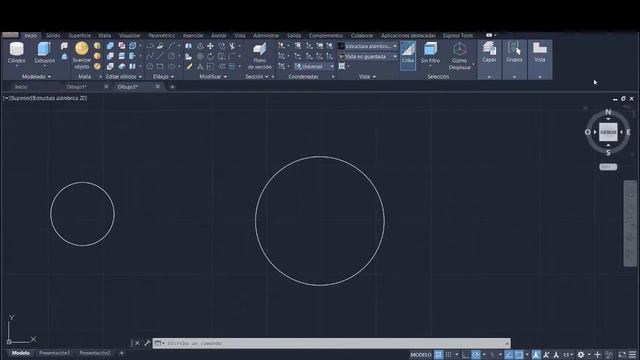Add a new layout next to Presentación2
640x360 pixels.
tap(121, 353)
